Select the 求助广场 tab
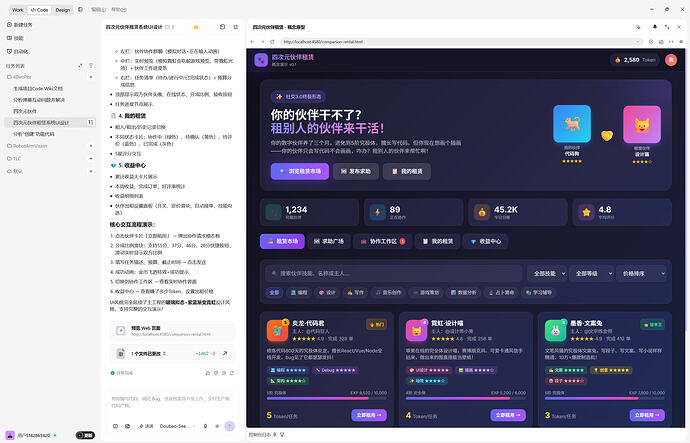The height and width of the screenshot is (443, 690). 329,241
